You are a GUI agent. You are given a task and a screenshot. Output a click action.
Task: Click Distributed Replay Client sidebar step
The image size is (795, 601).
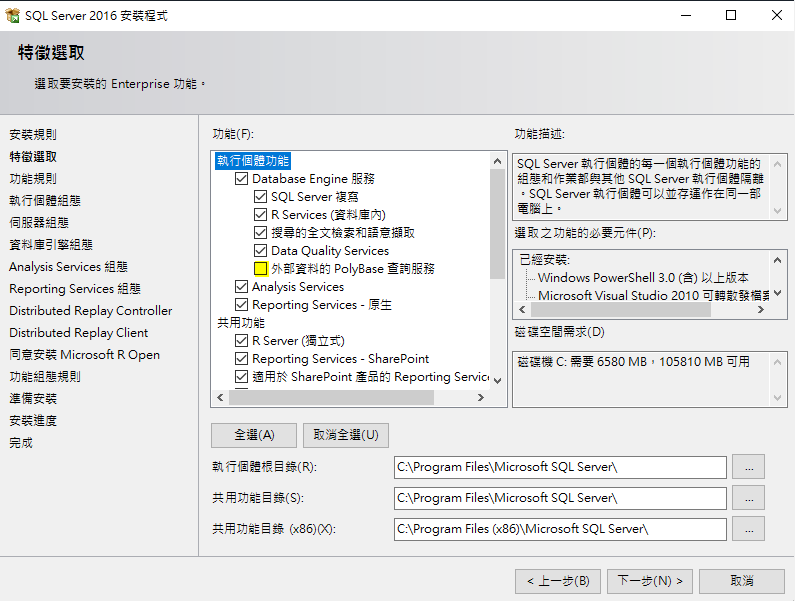[79, 333]
